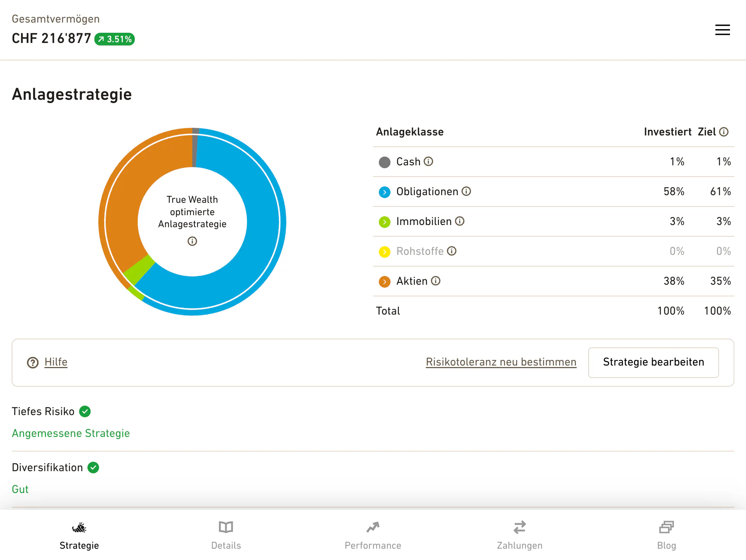Click the Aktien row label
The width and height of the screenshot is (746, 560).
coord(412,281)
